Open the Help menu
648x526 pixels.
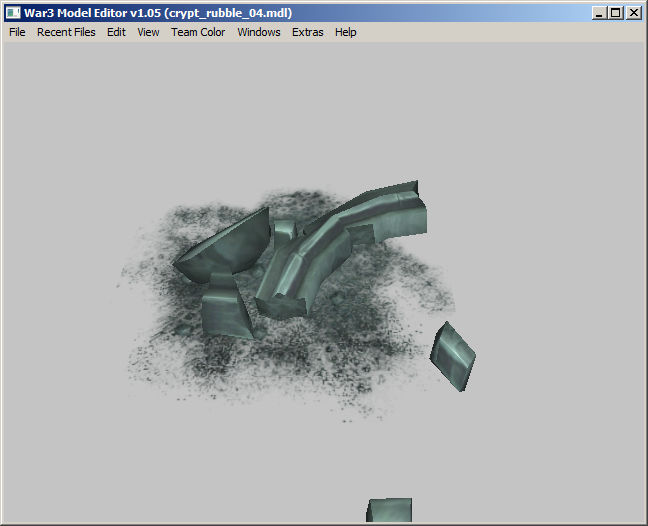coord(345,32)
